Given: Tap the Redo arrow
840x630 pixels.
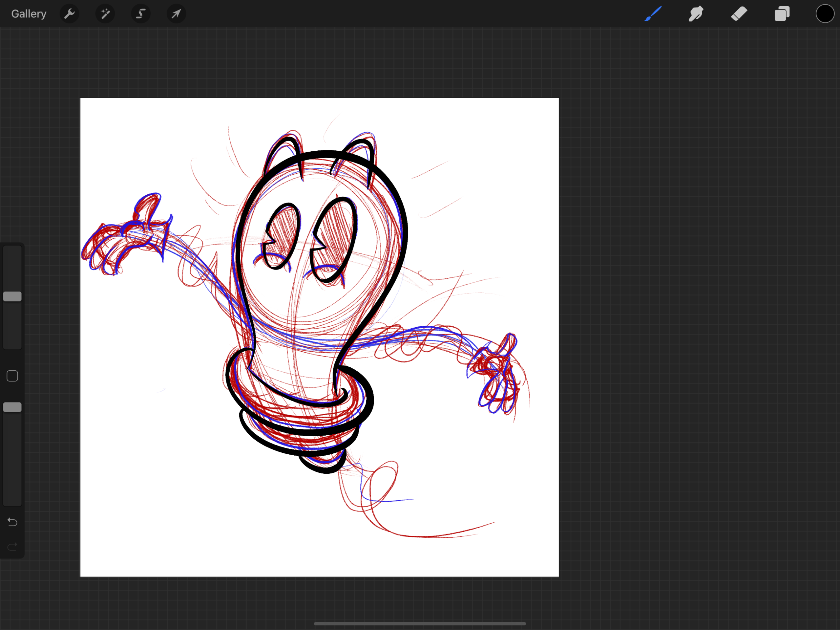Looking at the screenshot, I should [12, 546].
